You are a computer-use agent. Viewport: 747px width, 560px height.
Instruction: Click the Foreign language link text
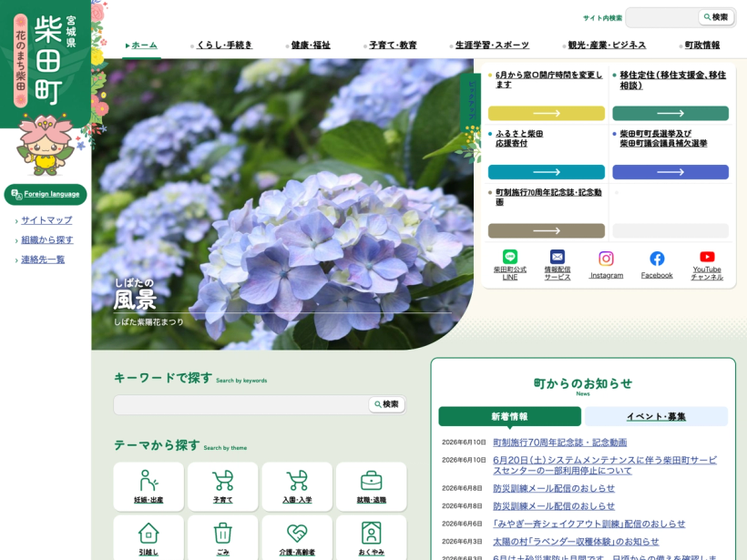pyautogui.click(x=51, y=194)
